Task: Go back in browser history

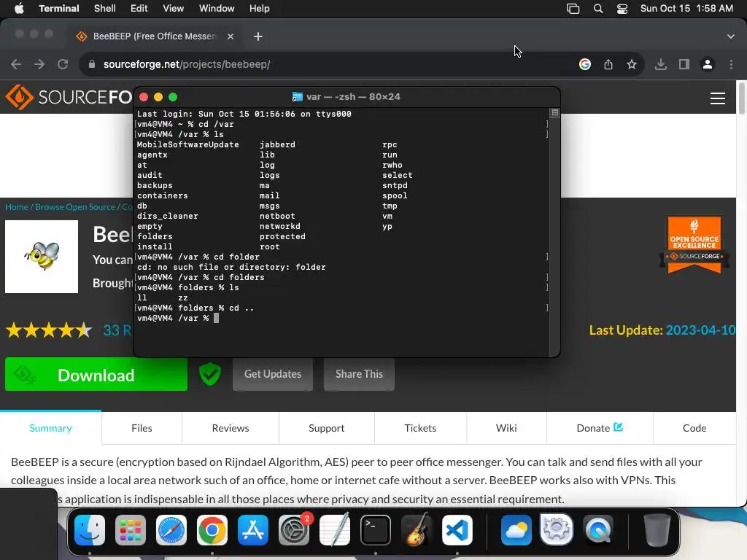Action: [x=16, y=64]
